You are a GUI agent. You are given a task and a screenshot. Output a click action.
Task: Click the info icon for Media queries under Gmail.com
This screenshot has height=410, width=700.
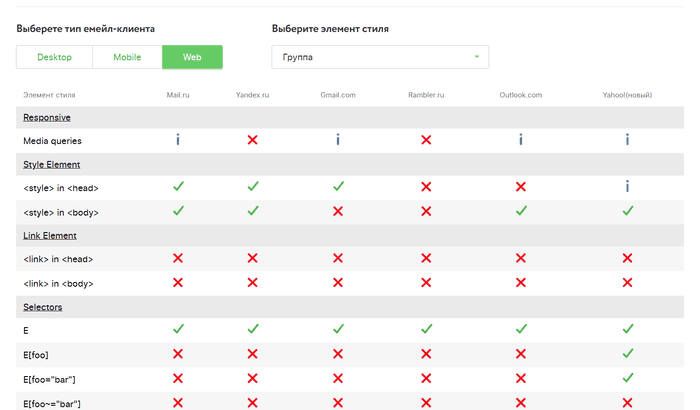pos(338,140)
